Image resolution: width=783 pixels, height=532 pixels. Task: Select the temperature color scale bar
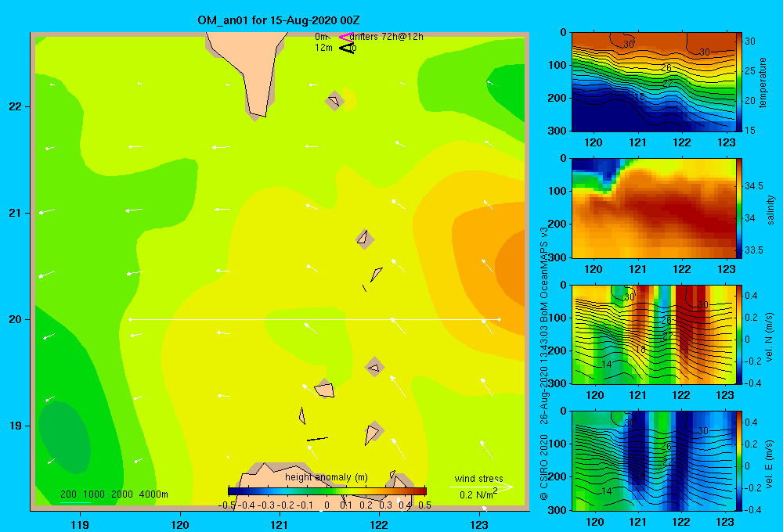739,81
